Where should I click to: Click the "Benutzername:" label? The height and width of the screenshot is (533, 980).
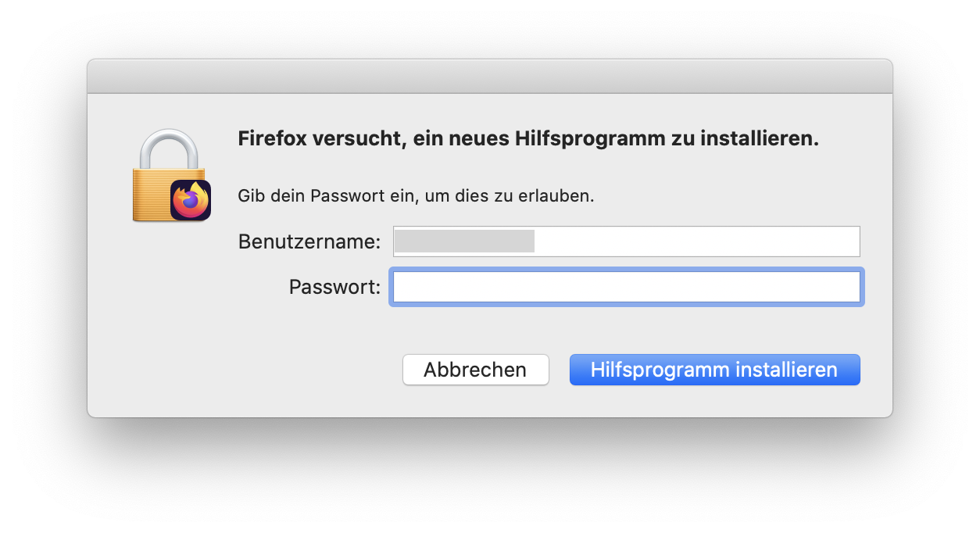point(309,241)
